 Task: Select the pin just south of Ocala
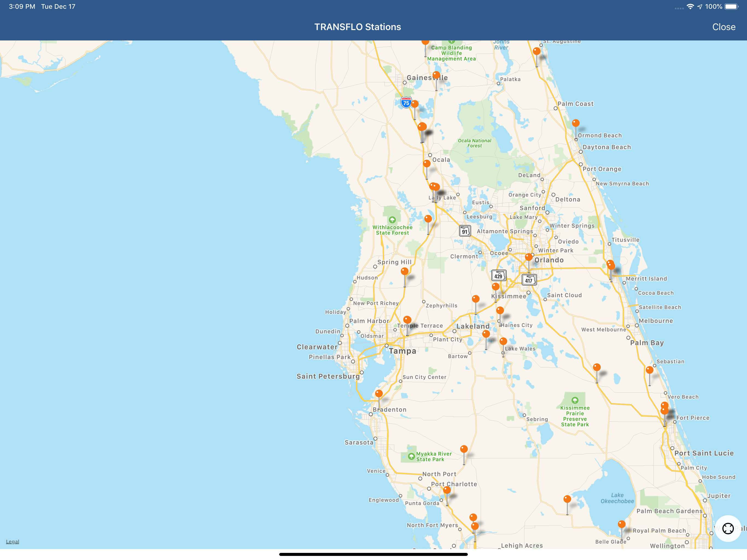[427, 164]
